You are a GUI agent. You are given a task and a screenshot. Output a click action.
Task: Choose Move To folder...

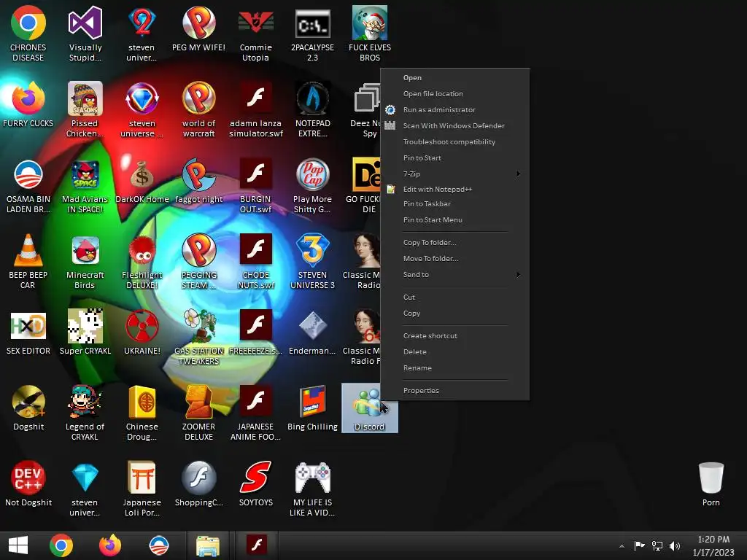pos(455,259)
